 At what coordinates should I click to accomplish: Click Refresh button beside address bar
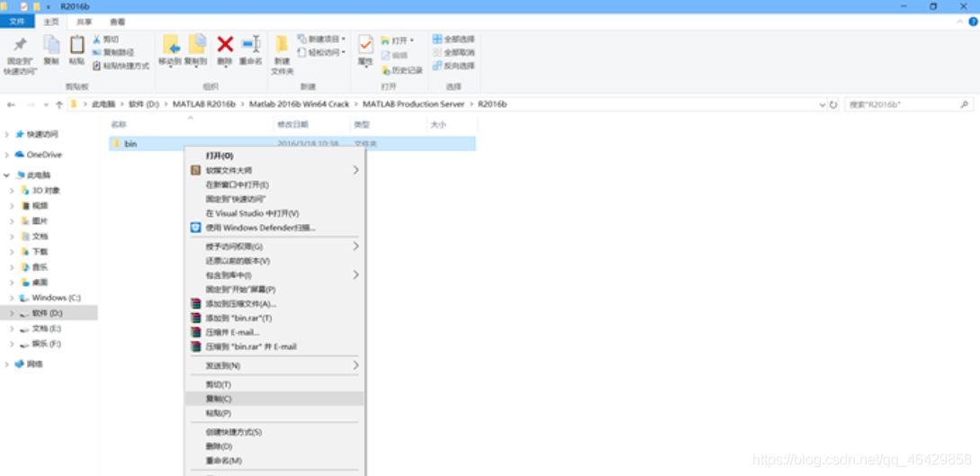(x=833, y=105)
